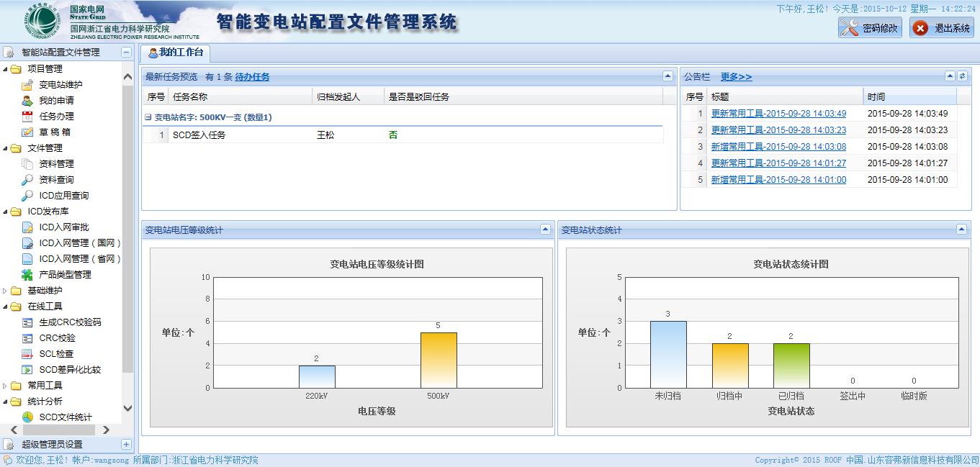Open the 待办任务 link
The width and height of the screenshot is (980, 467).
pos(252,77)
